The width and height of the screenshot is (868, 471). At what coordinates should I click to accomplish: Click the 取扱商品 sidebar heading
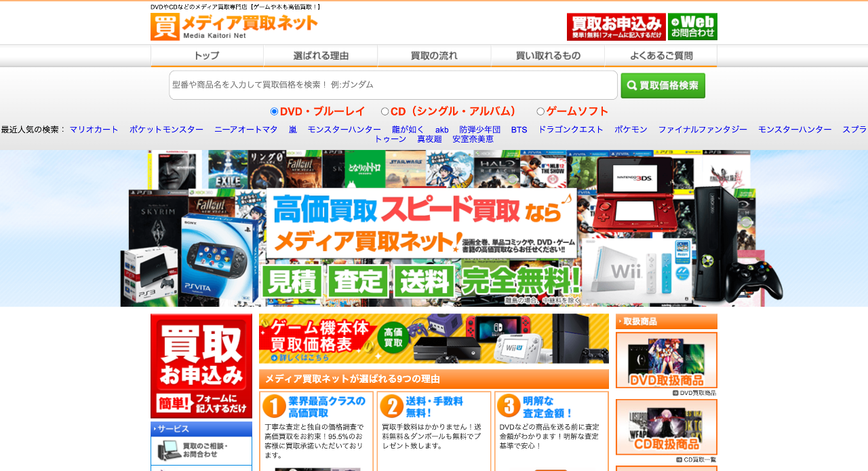[x=667, y=322]
